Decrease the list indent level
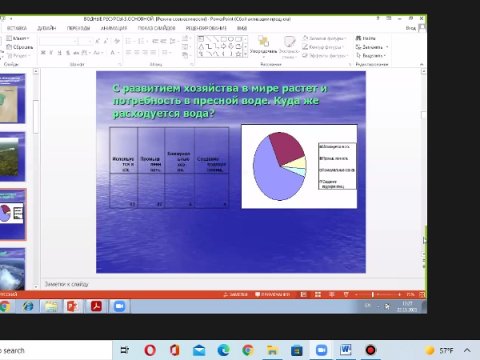The width and height of the screenshot is (480, 360). point(155,41)
